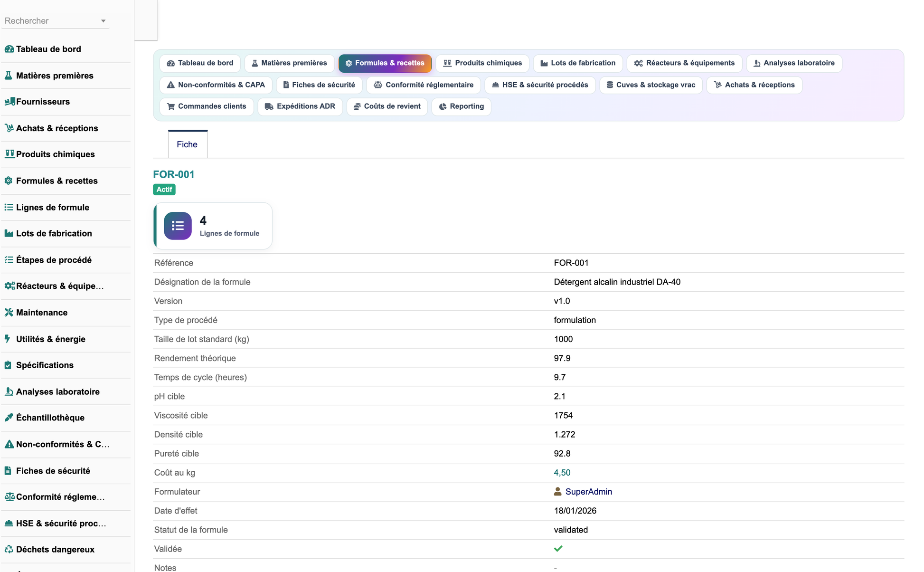This screenshot has height=572, width=924.
Task: Click the Achats & réceptions sidebar cart icon
Action: tap(9, 128)
